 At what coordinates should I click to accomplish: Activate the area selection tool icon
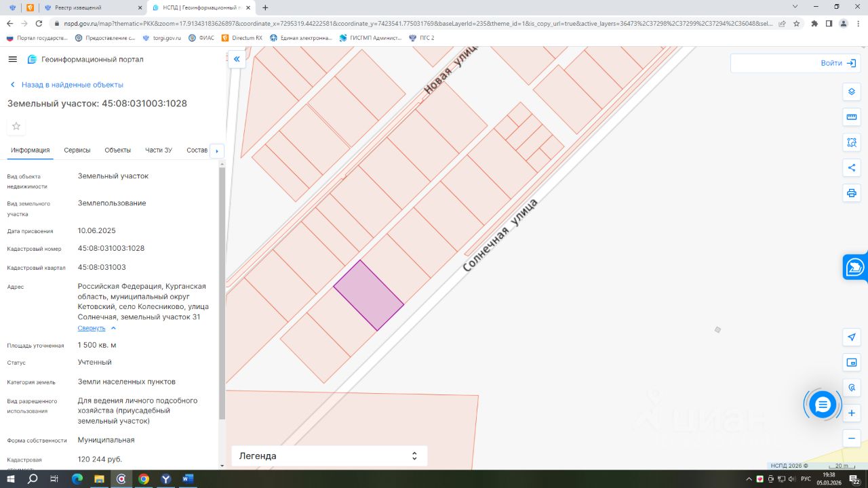[x=852, y=142]
